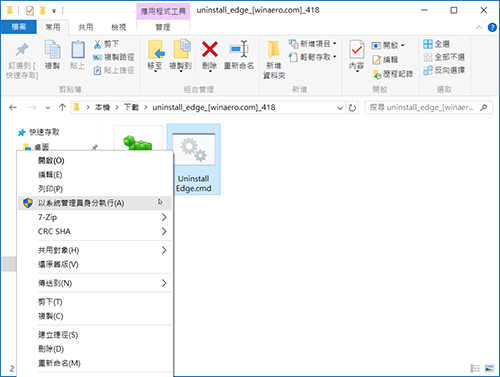Choose 建立捷徑(S) in context menu
Viewport: 500px width, 377px height.
[95, 335]
